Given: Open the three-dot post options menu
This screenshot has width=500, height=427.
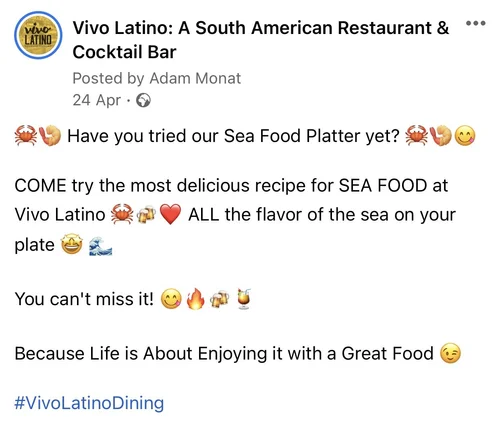Looking at the screenshot, I should coord(476,23).
